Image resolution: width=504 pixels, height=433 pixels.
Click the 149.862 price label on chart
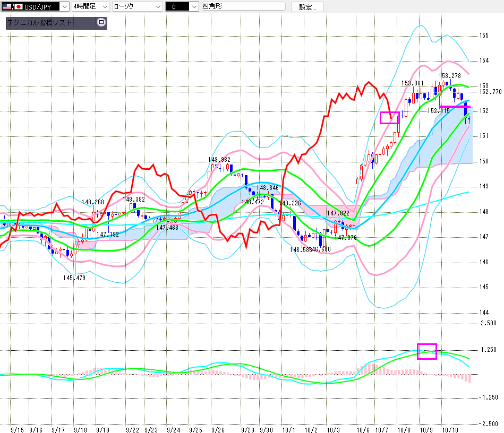(x=219, y=160)
